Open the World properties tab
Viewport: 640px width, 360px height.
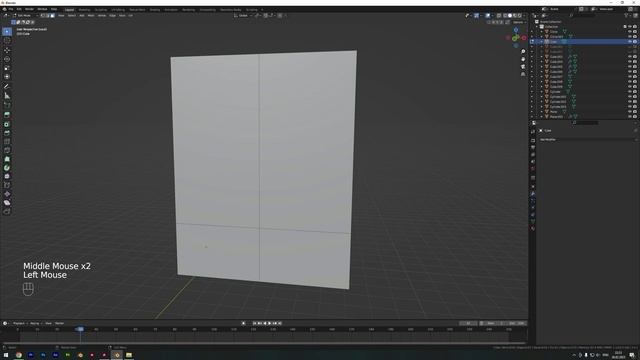(x=533, y=169)
